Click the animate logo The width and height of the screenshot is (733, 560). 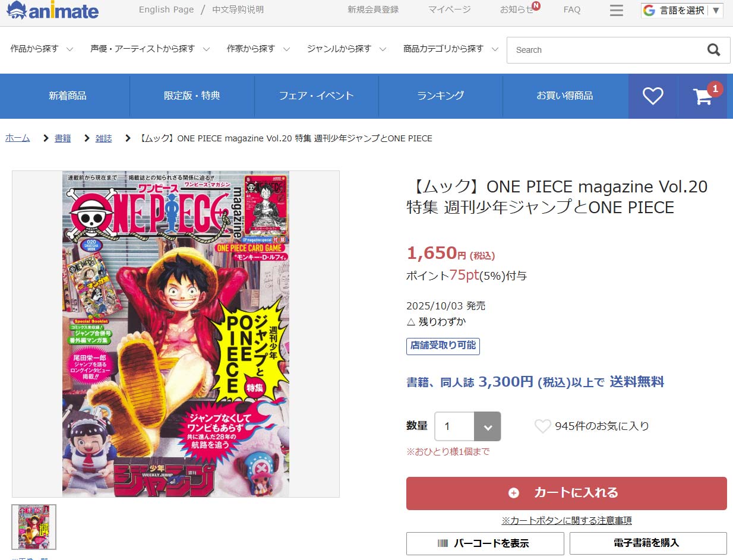(x=52, y=10)
